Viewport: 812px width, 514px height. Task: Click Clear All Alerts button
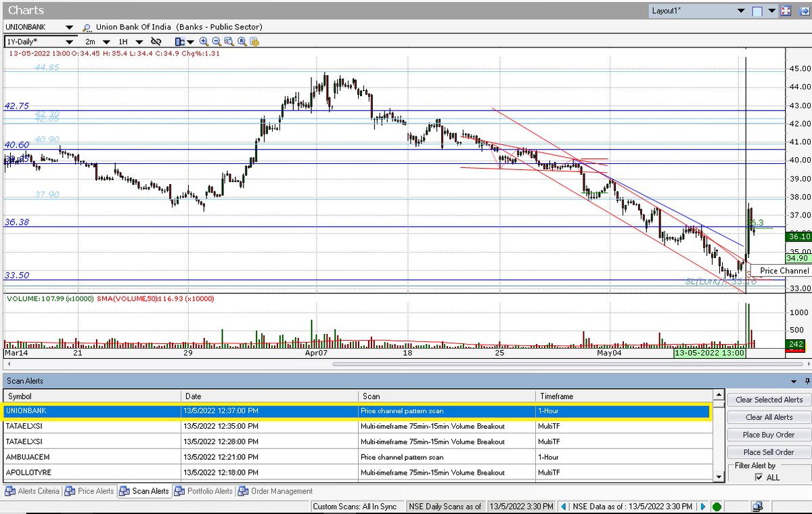pos(769,417)
